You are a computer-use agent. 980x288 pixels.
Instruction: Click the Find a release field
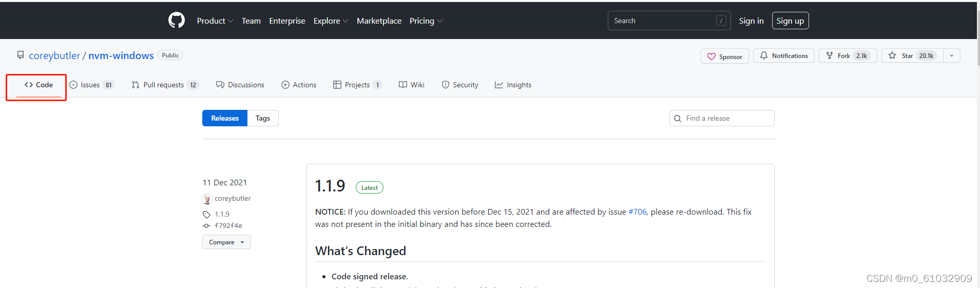coord(722,118)
